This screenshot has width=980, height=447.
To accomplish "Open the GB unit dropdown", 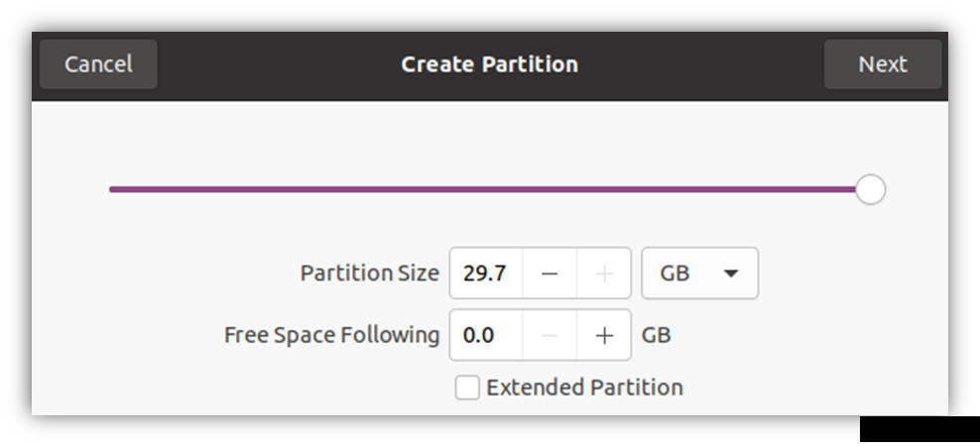I will (700, 274).
